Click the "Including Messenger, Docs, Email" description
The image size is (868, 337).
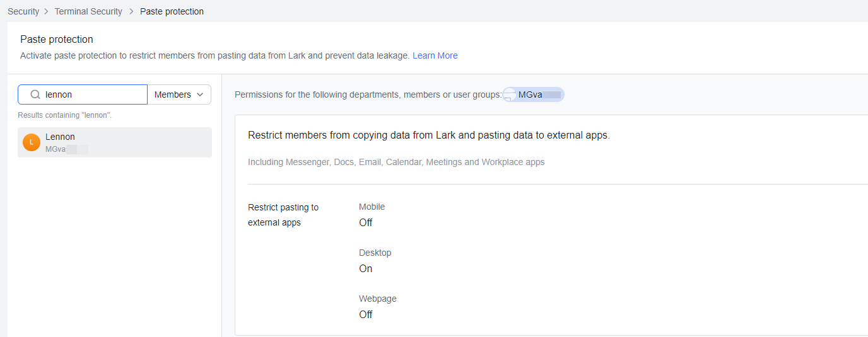pyautogui.click(x=396, y=162)
